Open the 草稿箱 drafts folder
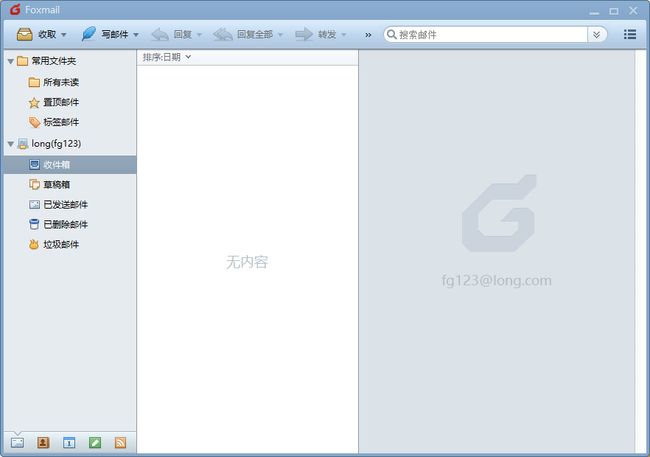This screenshot has height=457, width=650. [x=70, y=185]
